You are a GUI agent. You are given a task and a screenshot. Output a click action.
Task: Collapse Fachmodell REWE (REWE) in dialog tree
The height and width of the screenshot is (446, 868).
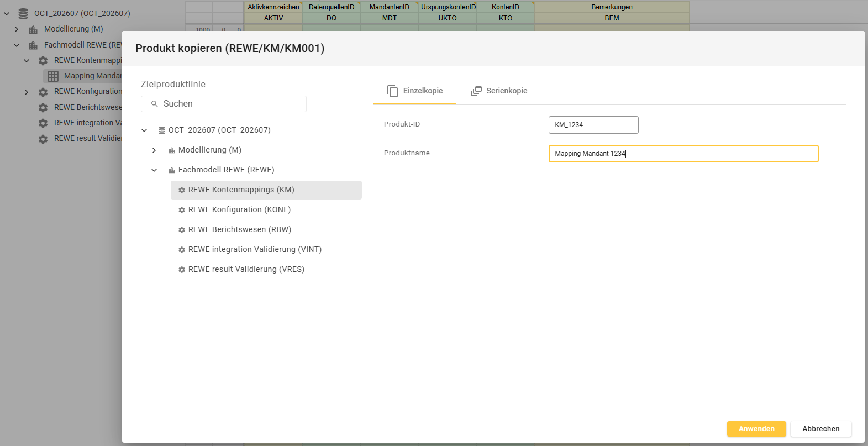pyautogui.click(x=154, y=170)
